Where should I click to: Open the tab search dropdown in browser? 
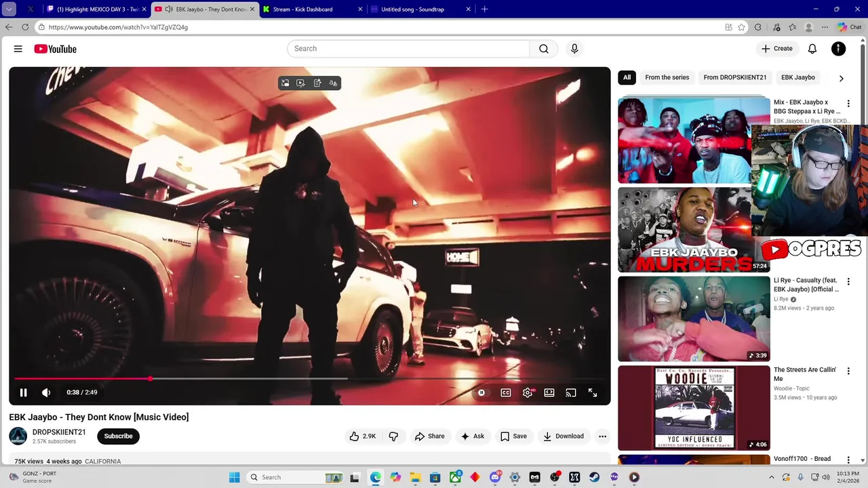tap(9, 9)
